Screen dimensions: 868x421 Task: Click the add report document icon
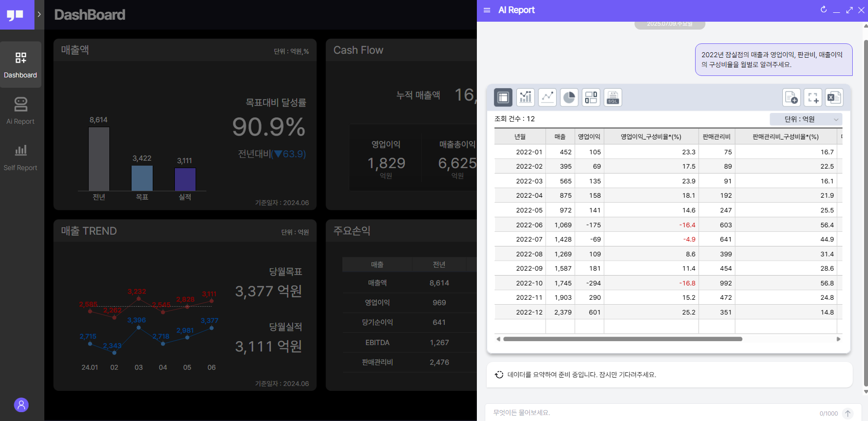(x=792, y=98)
